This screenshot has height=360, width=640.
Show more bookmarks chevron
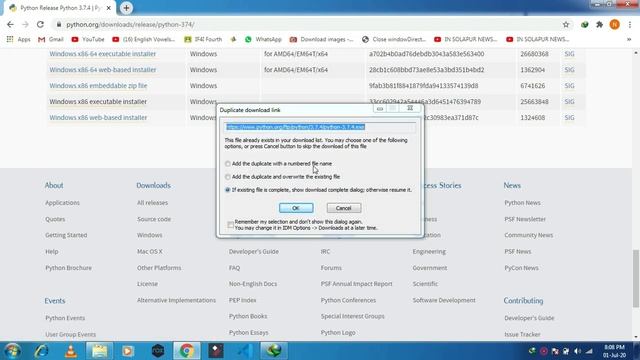[629, 39]
